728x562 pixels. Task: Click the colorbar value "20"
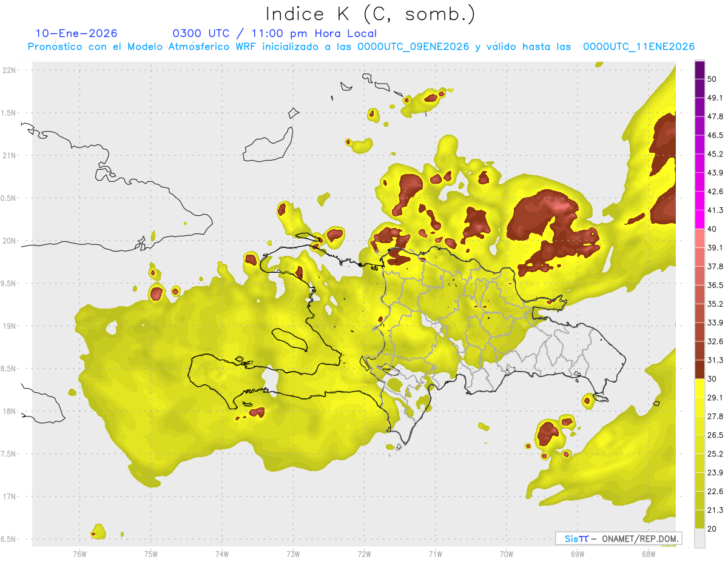712,529
